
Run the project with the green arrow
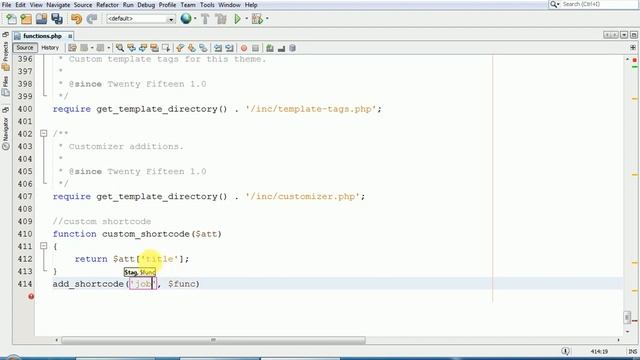point(237,19)
